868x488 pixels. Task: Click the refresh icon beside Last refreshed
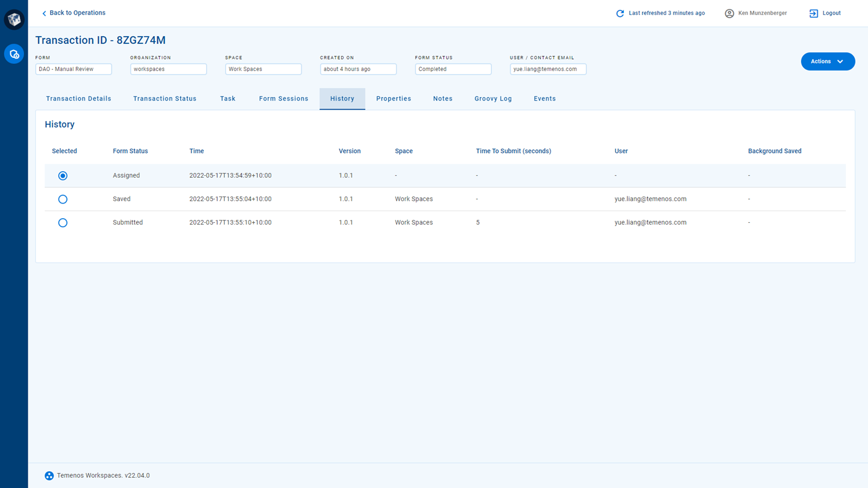pos(620,13)
